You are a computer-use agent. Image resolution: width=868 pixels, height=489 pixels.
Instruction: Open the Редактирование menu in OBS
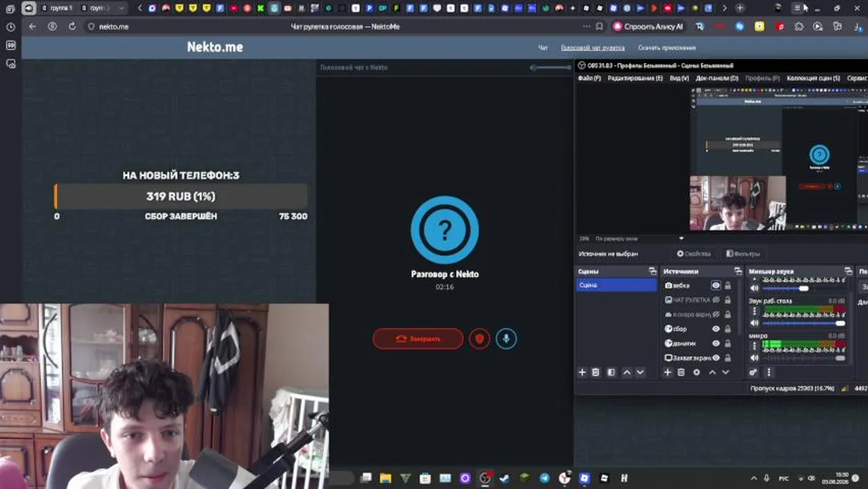(635, 78)
